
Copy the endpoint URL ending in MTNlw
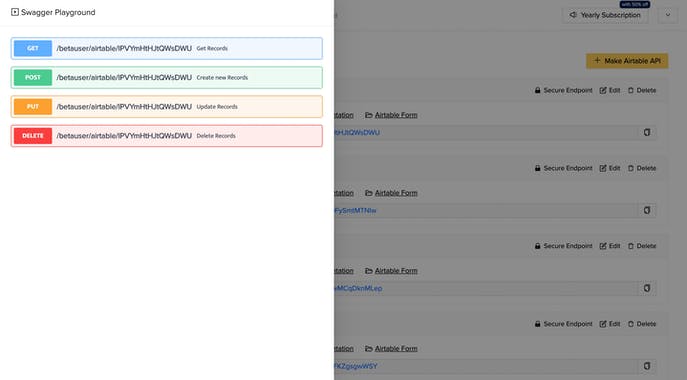pyautogui.click(x=647, y=210)
